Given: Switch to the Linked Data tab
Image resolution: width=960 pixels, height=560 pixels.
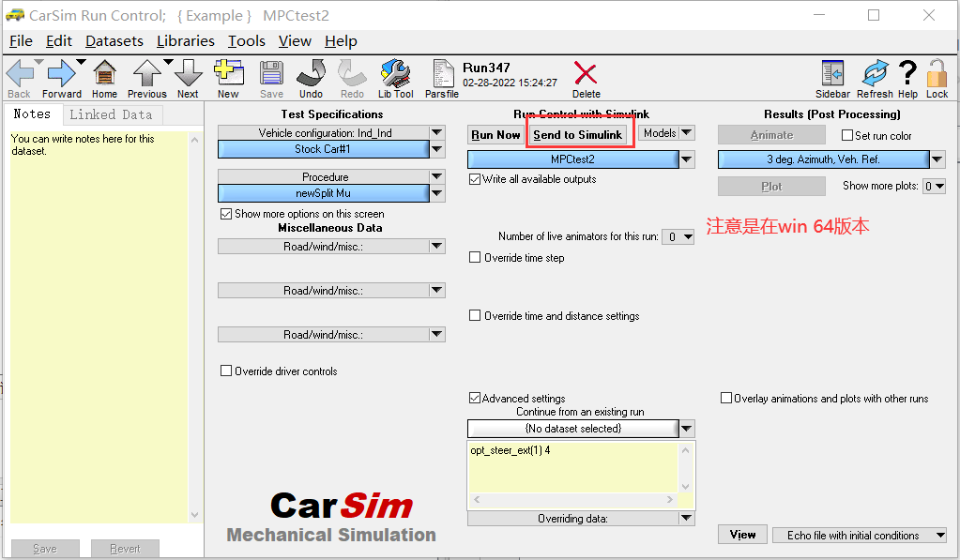Looking at the screenshot, I should 112,114.
